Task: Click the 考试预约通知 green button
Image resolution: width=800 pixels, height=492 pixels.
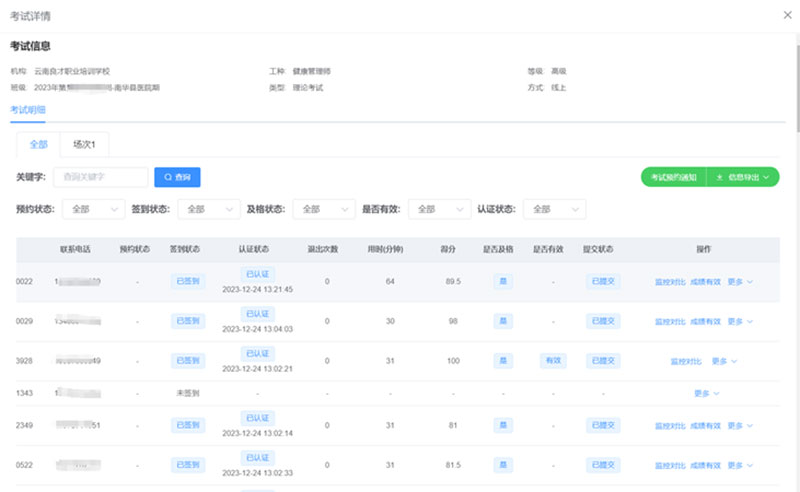Action: (x=673, y=177)
